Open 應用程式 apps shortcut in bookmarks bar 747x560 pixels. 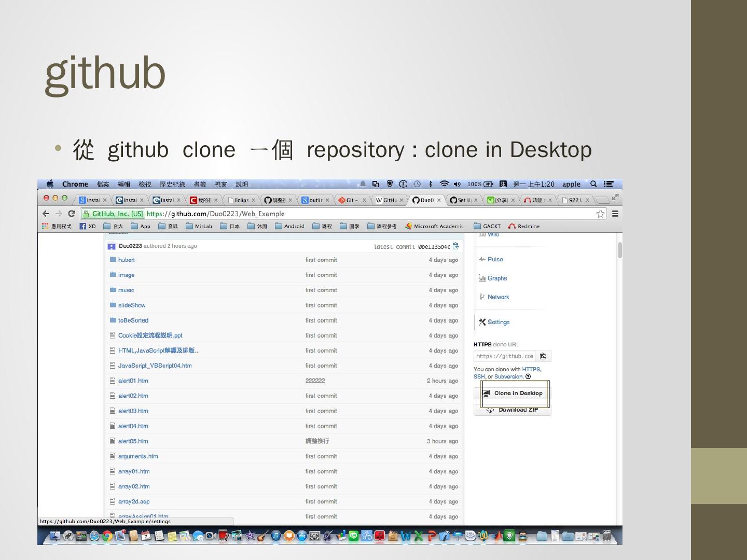(57, 226)
